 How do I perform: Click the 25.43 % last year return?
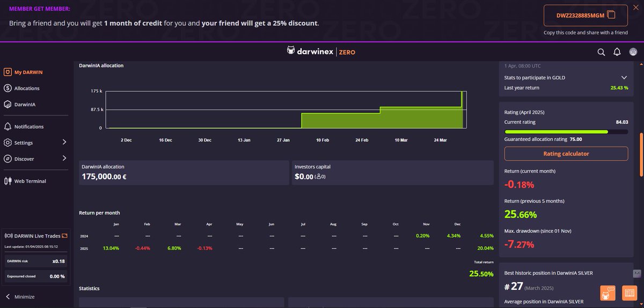click(619, 87)
